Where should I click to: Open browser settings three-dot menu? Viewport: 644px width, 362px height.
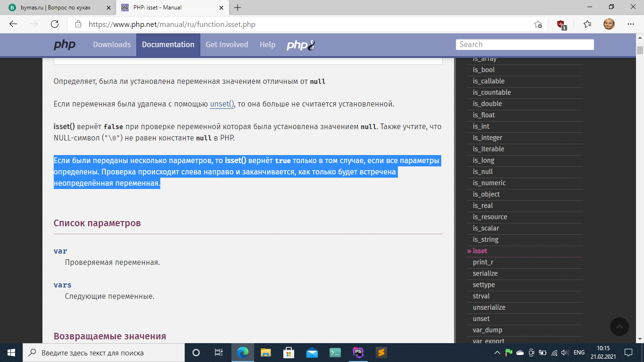coord(631,24)
